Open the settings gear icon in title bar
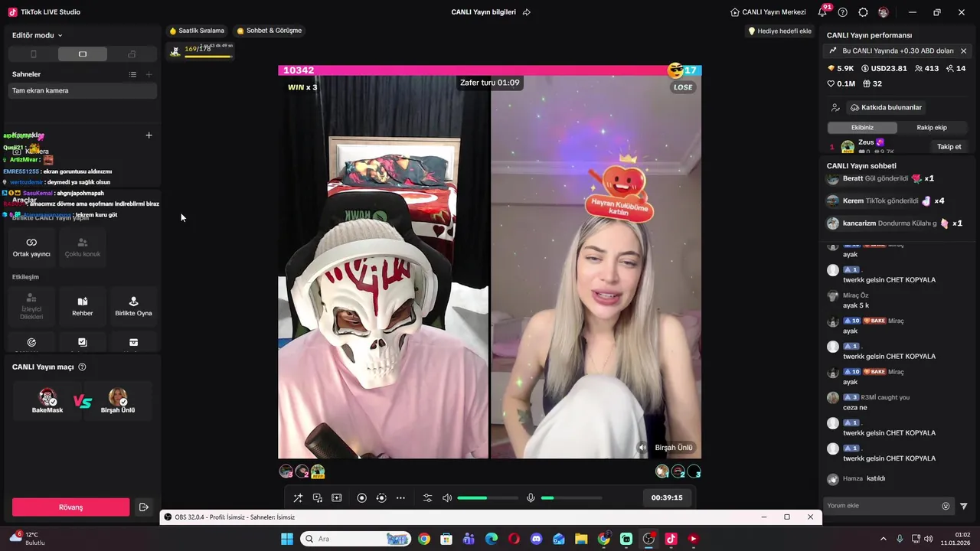 tap(863, 12)
